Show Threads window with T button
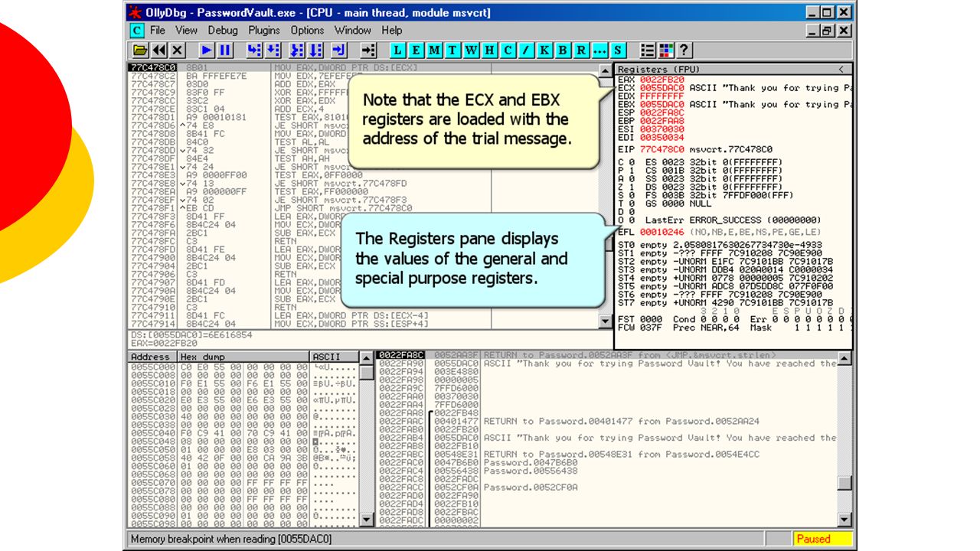This screenshot has width=980, height=551. click(452, 51)
